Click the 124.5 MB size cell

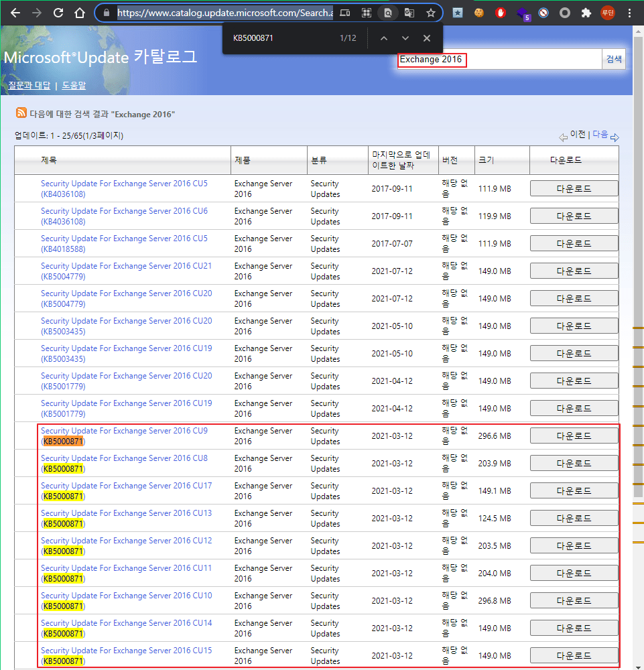[495, 519]
